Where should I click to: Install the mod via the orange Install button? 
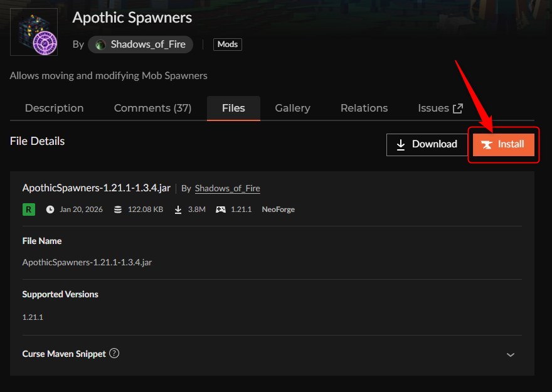(x=504, y=145)
